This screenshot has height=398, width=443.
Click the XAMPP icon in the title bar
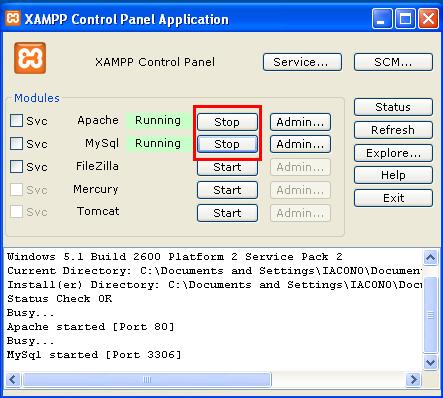pos(13,18)
